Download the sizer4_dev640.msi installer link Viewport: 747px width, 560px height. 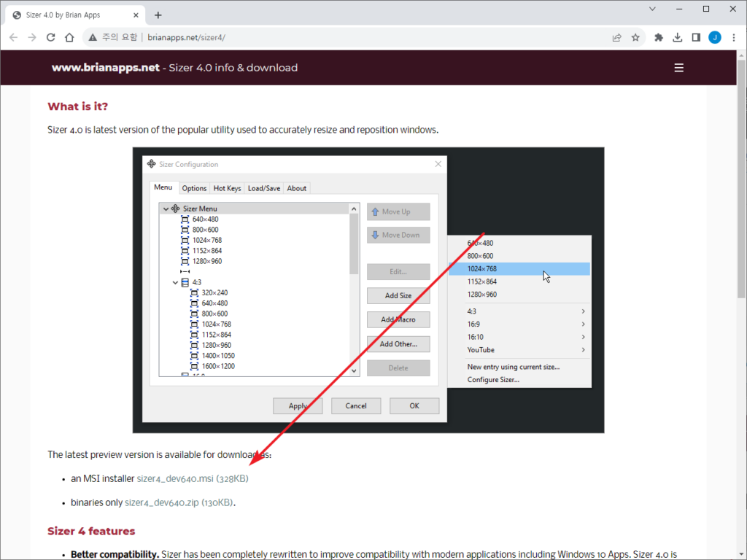(175, 479)
